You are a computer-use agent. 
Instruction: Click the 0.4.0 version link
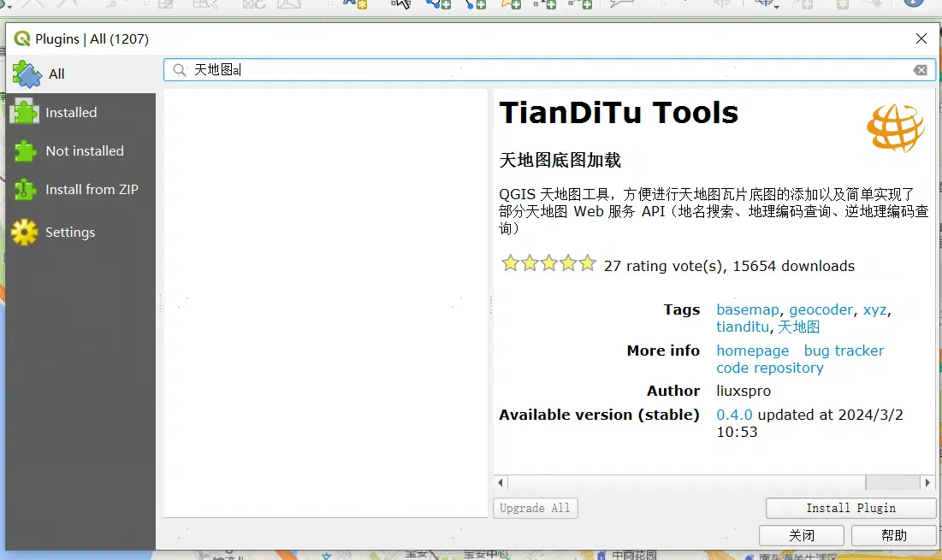[x=734, y=415]
